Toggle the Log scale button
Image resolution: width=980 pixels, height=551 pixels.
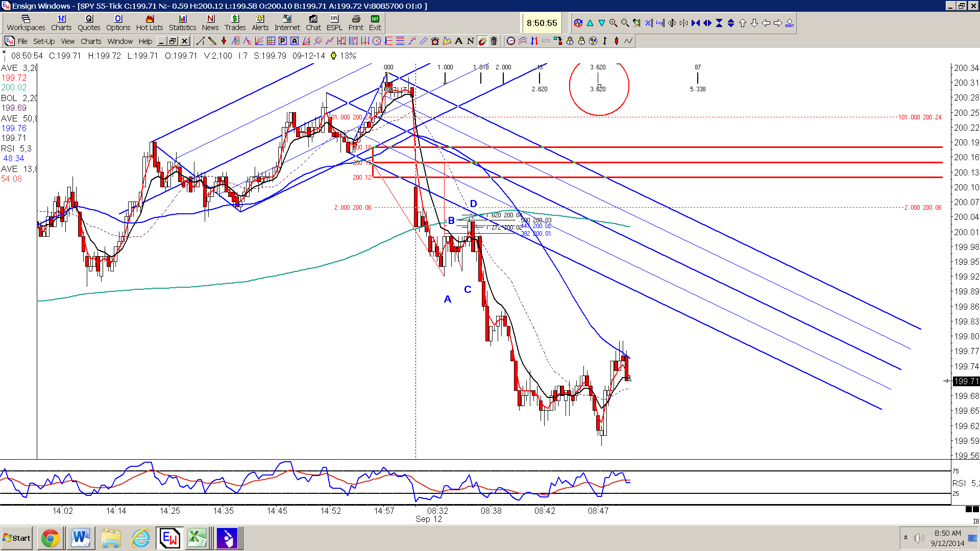(660, 23)
